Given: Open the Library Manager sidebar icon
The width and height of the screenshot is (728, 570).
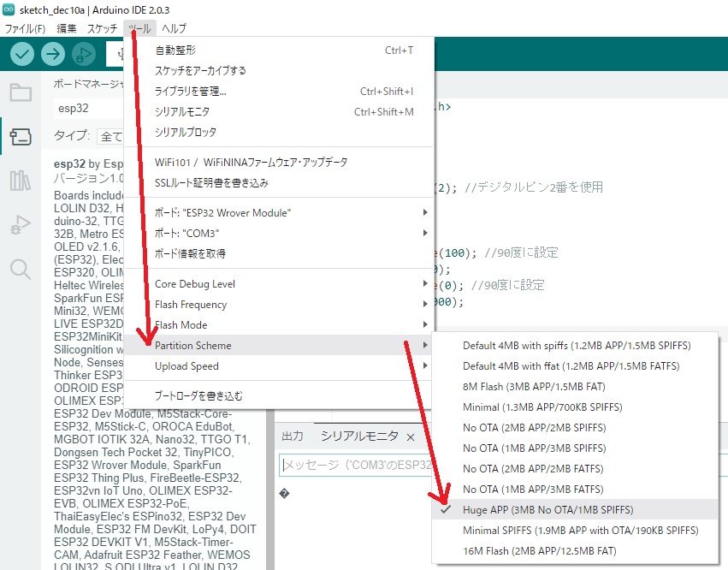Looking at the screenshot, I should click(x=21, y=181).
